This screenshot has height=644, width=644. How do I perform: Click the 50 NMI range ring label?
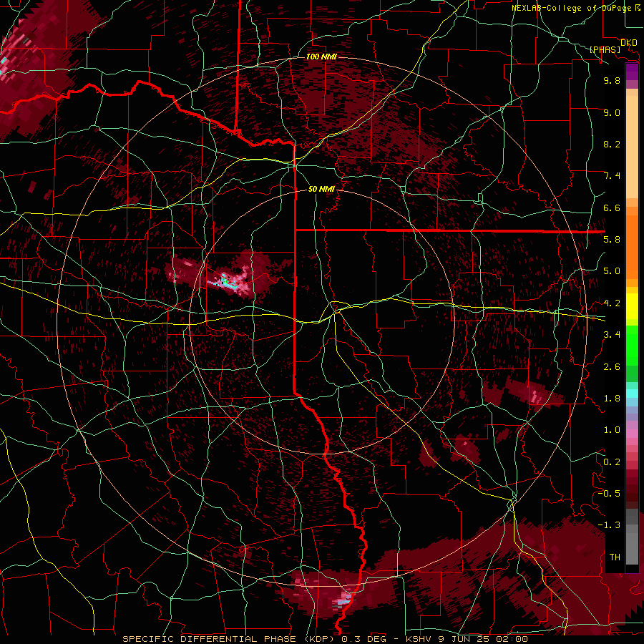point(321,189)
